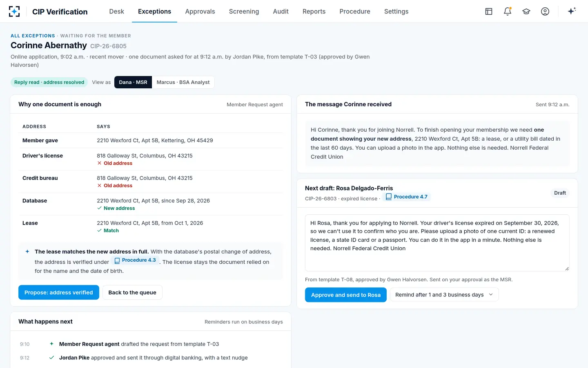Click into Rosa's draft message text box
The width and height of the screenshot is (588, 368).
tap(437, 243)
